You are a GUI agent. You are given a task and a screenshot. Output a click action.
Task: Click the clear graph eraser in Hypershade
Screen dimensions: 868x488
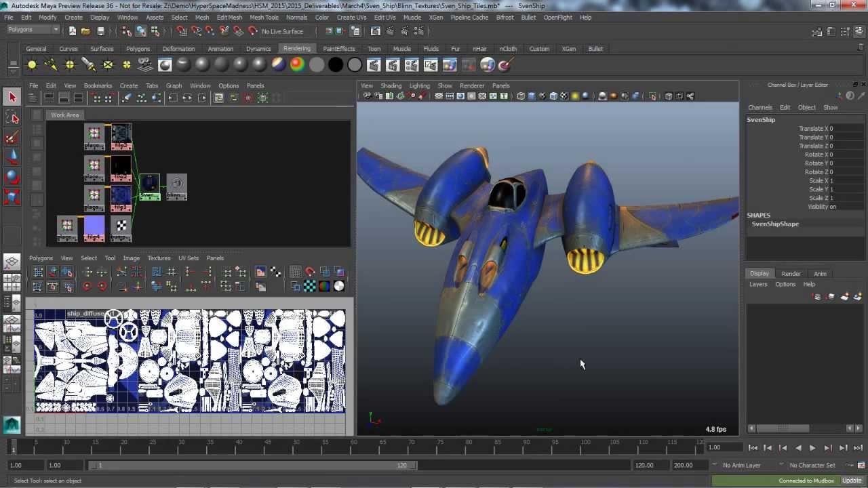(x=126, y=98)
